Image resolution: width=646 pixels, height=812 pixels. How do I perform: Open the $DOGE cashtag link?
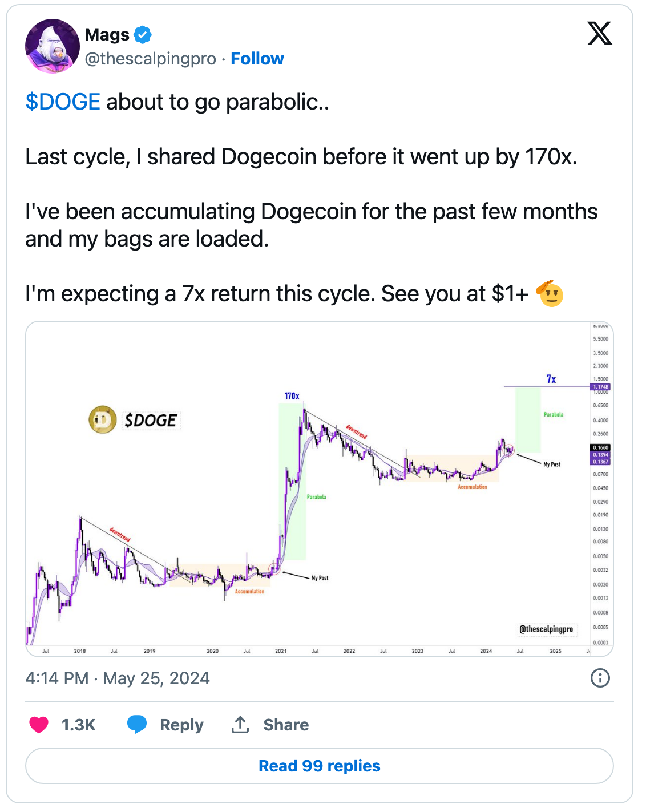[63, 102]
